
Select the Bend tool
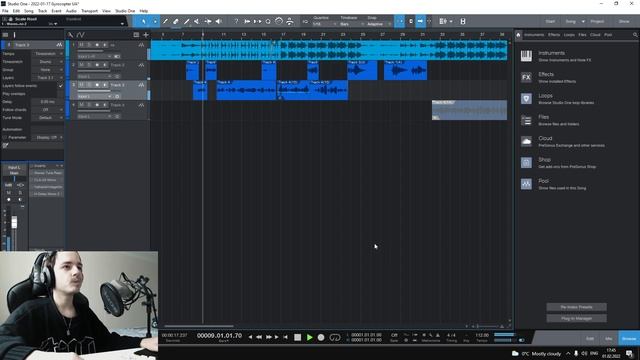click(x=208, y=21)
